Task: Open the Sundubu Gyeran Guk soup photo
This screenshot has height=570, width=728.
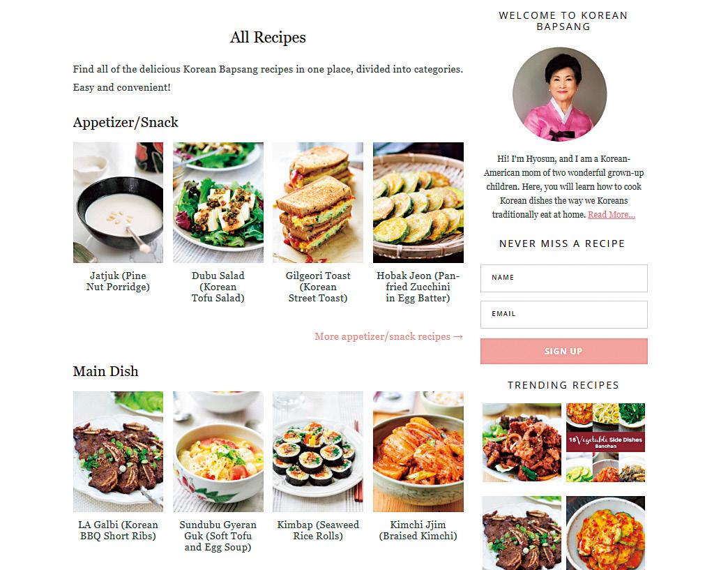Action: [218, 451]
